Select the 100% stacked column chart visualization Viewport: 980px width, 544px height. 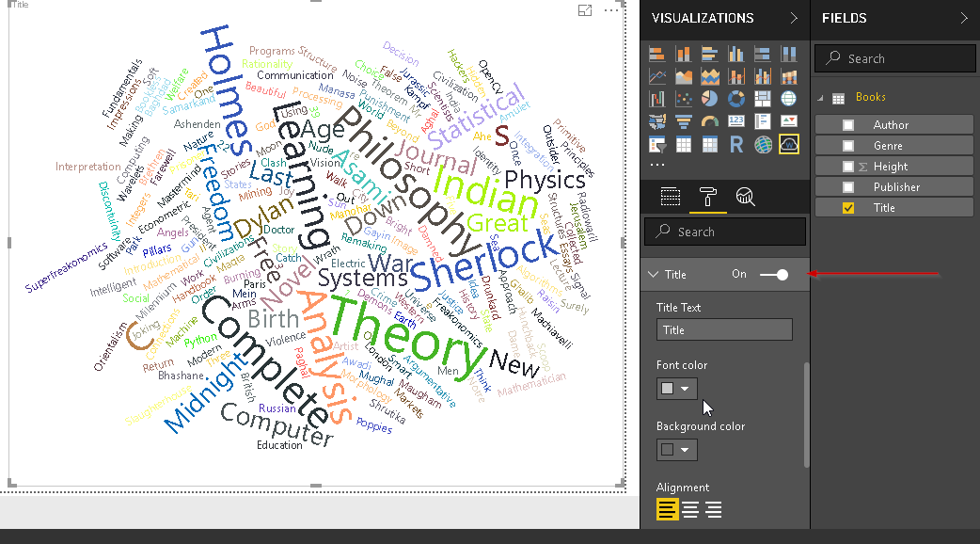pos(789,55)
